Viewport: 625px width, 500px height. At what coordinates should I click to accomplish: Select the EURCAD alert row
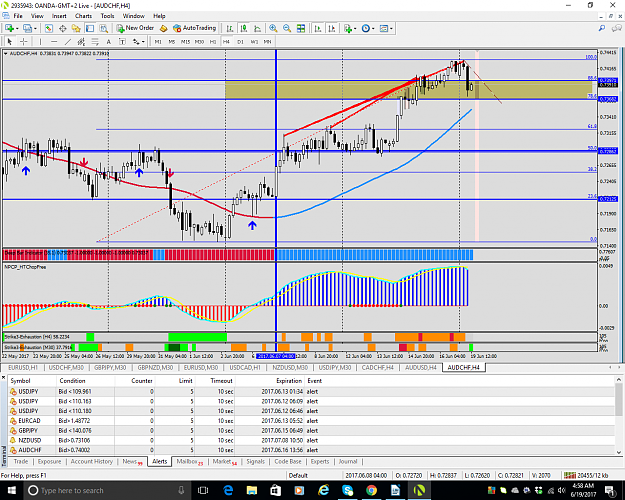click(312, 421)
